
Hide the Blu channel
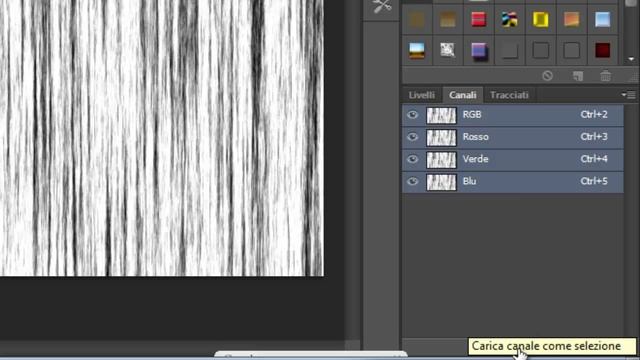tap(412, 181)
